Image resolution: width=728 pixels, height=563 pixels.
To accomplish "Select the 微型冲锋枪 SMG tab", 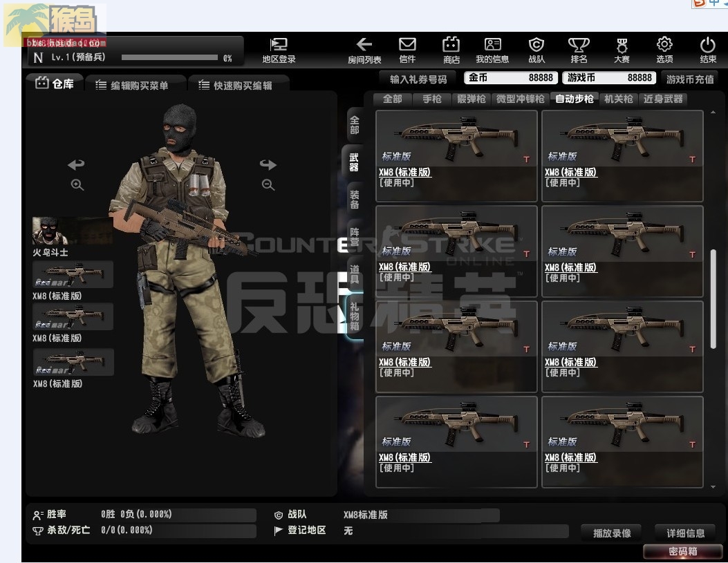I will click(520, 99).
